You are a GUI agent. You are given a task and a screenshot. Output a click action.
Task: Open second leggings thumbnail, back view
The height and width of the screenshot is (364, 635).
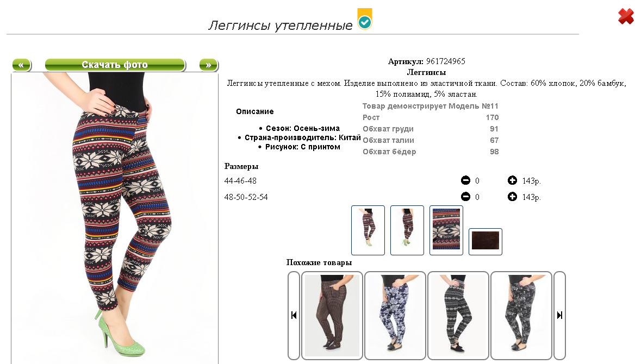407,230
